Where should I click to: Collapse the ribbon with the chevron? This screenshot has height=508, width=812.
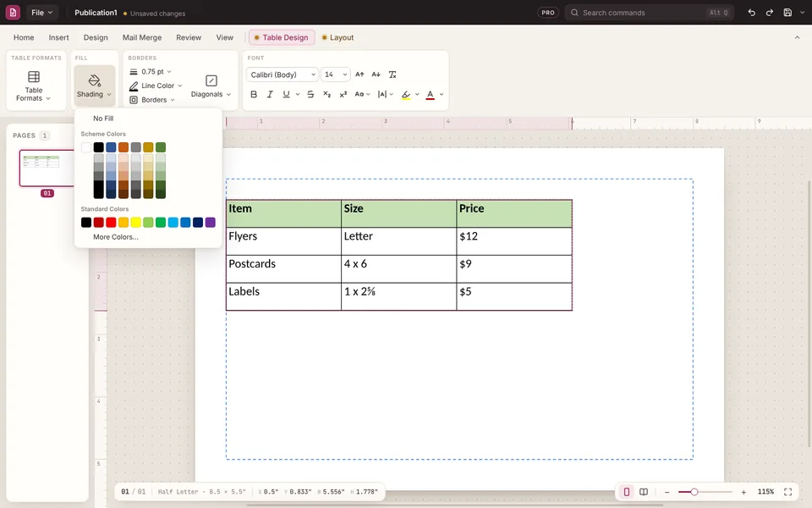[x=797, y=37]
